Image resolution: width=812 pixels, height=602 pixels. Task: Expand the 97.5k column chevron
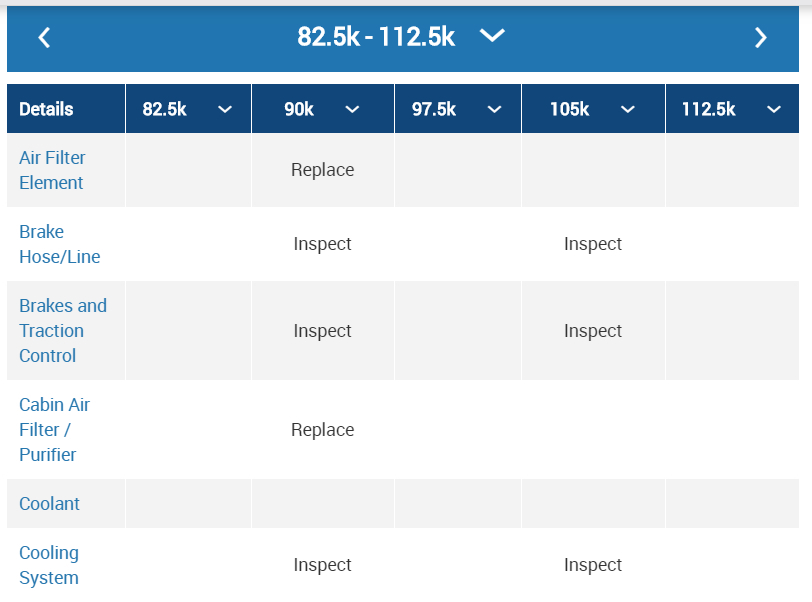point(494,110)
